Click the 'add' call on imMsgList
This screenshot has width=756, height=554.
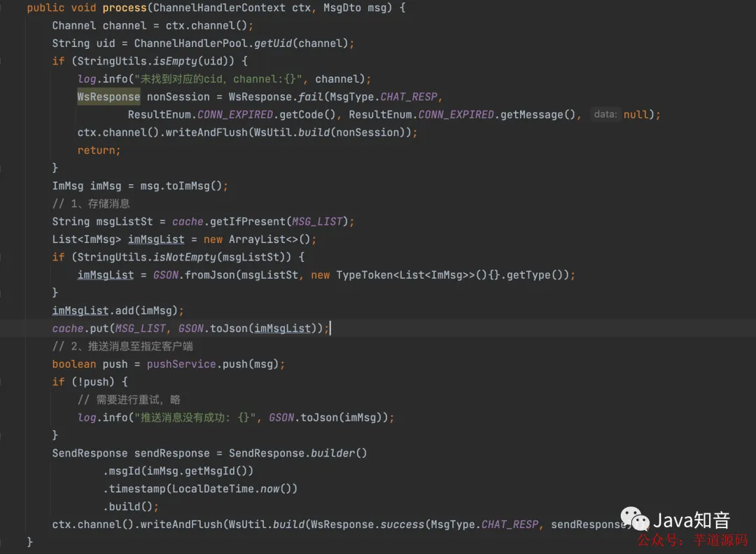tap(125, 311)
